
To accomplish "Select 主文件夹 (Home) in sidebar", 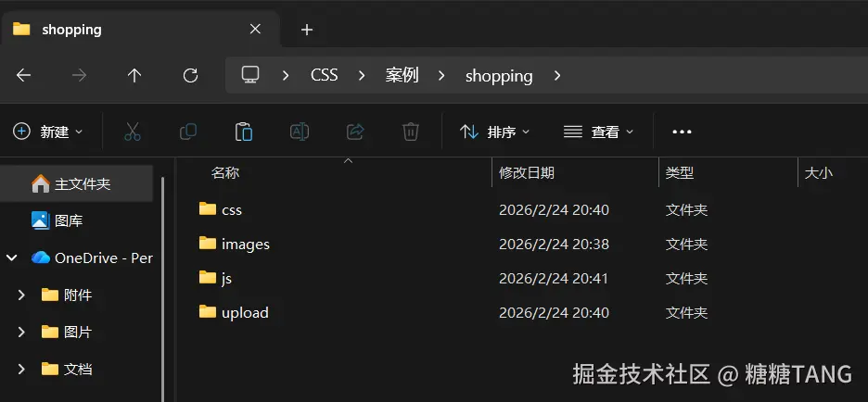I will point(76,183).
